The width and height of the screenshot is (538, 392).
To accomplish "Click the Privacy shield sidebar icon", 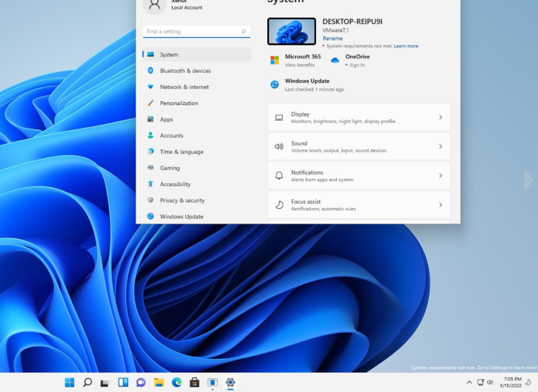I will [x=150, y=200].
